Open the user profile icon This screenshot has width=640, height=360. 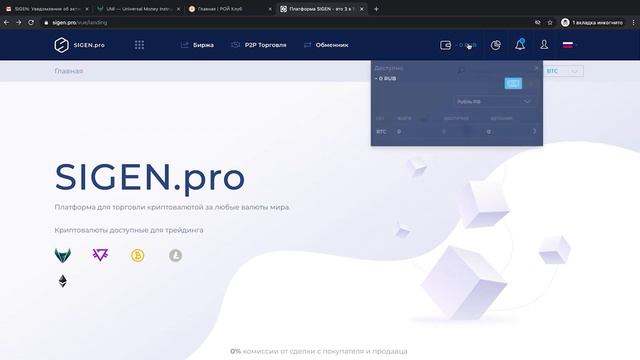pos(544,44)
